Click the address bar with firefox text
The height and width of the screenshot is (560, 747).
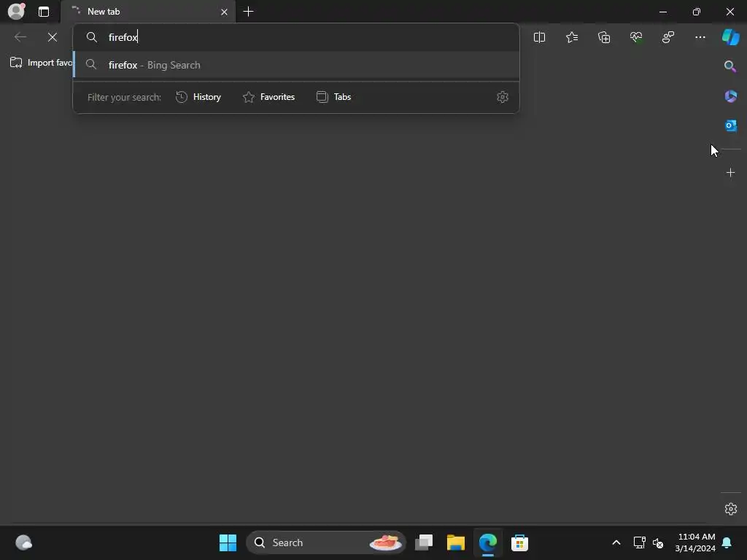(296, 37)
